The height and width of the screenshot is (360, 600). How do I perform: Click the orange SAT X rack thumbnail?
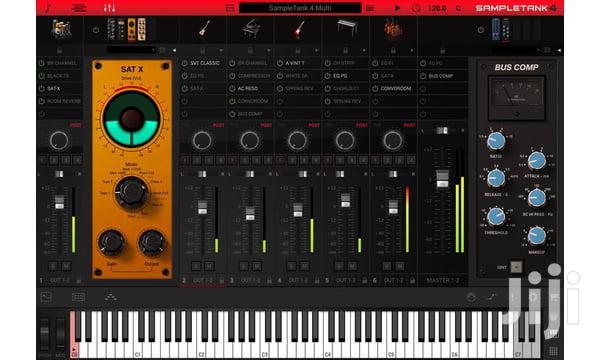(132, 29)
